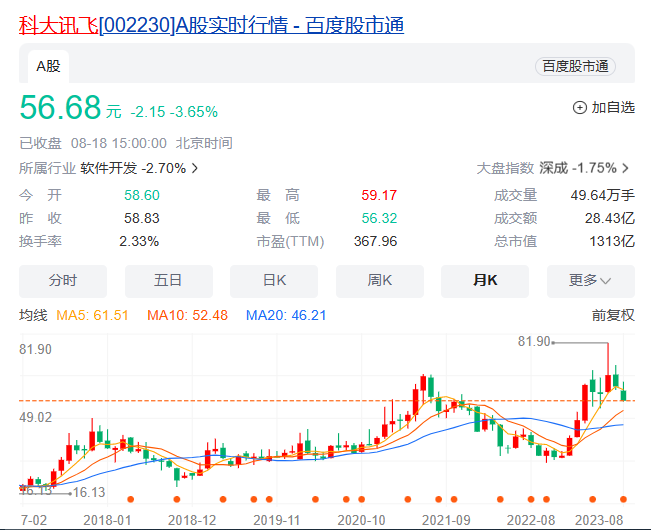Image resolution: width=651 pixels, height=530 pixels.
Task: Click the 总市值 value 1313亿
Action: 612,242
